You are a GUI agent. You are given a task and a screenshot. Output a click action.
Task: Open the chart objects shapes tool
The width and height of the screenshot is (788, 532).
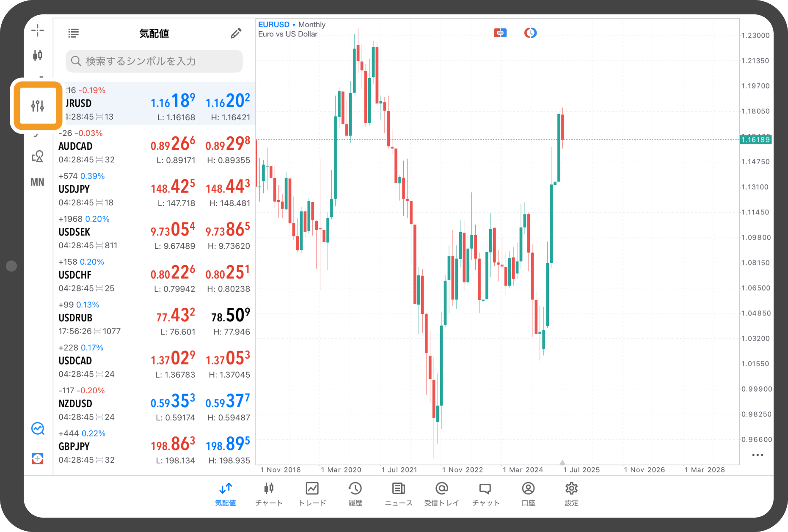click(38, 156)
